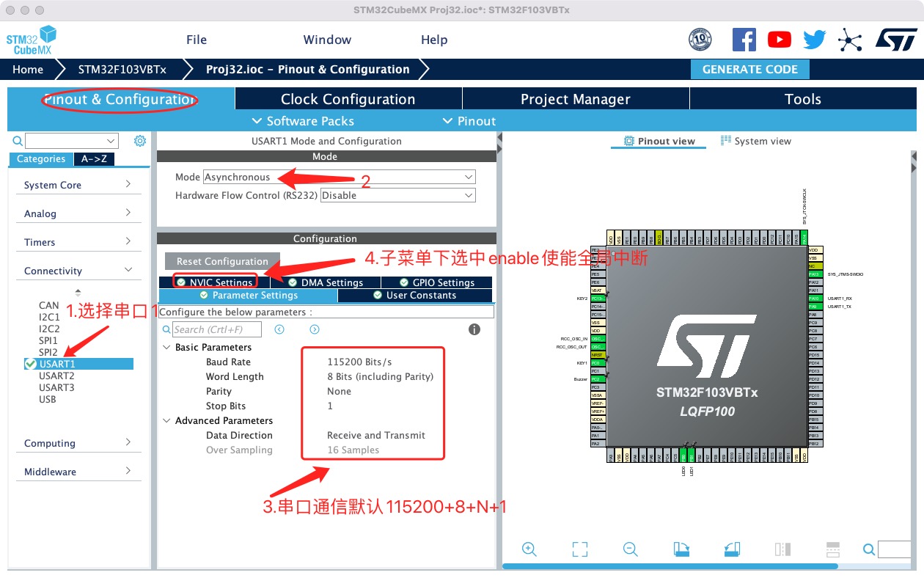Click the ST logo in the top bar
Screen dimensions: 924x578
pyautogui.click(x=896, y=40)
